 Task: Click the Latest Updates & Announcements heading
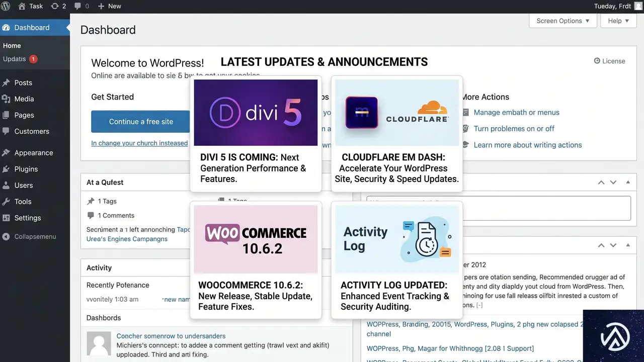(324, 62)
